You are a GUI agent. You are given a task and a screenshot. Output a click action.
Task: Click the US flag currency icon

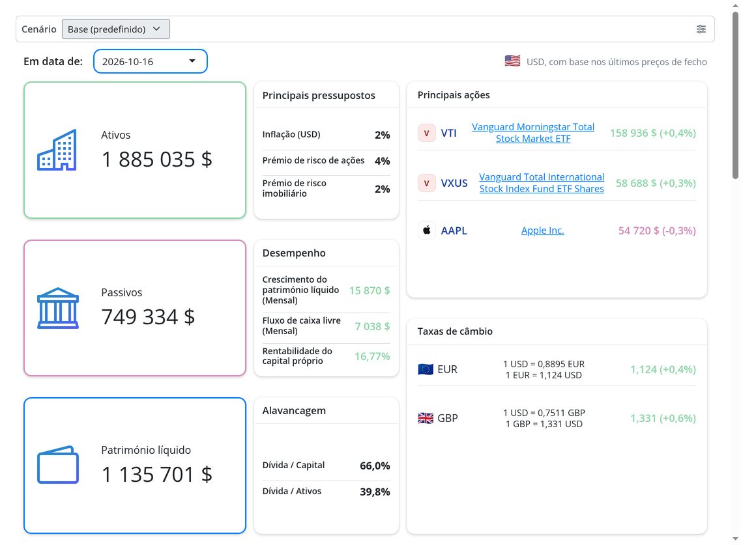click(x=512, y=61)
